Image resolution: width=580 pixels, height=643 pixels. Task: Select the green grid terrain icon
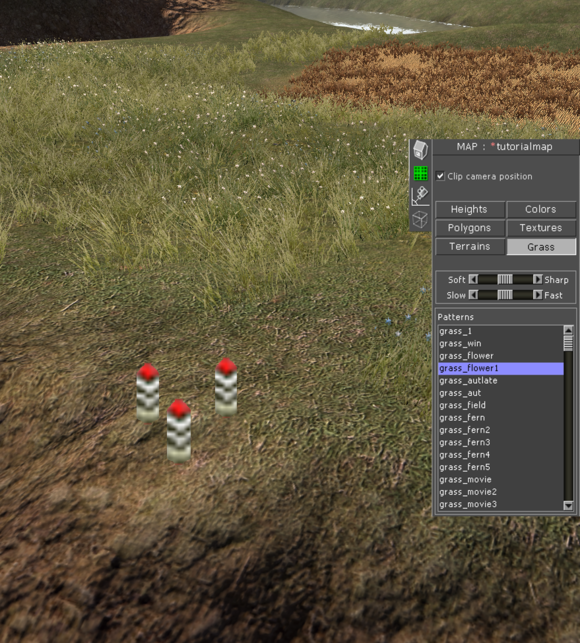tap(420, 173)
